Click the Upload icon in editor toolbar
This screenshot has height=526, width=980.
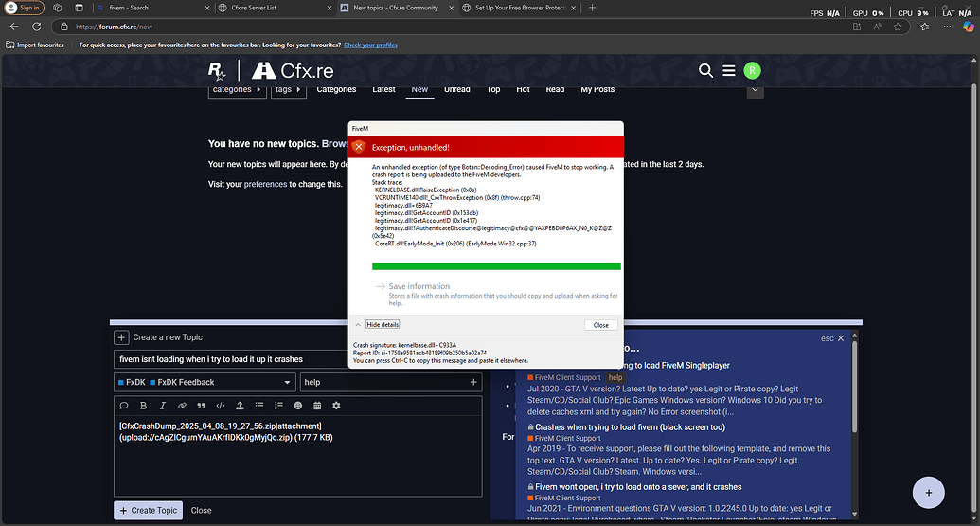[240, 406]
